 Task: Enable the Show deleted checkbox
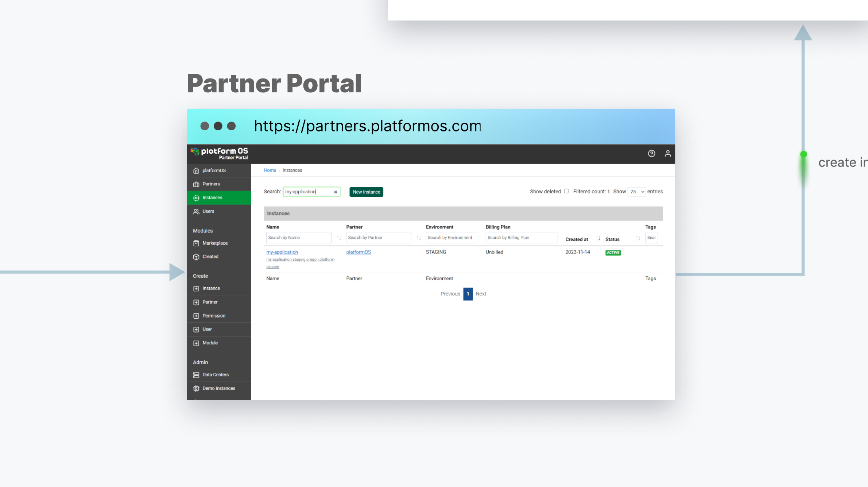click(x=566, y=191)
